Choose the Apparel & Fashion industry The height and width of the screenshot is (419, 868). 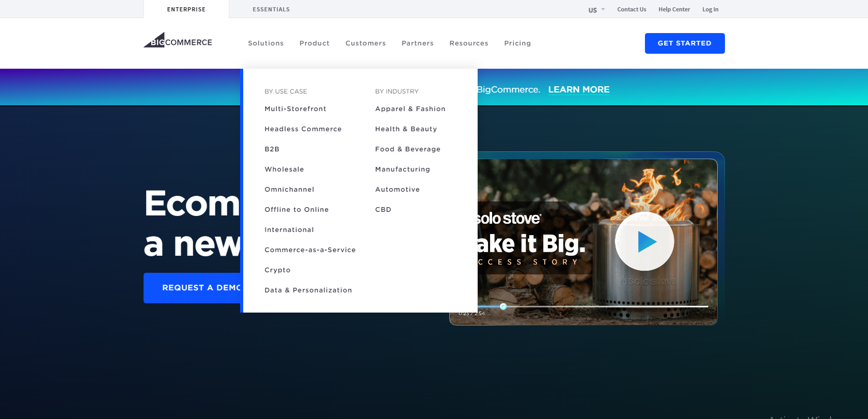coord(411,109)
